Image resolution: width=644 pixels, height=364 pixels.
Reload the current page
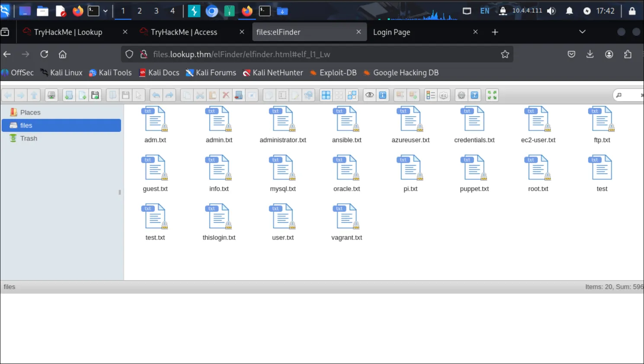coord(44,54)
